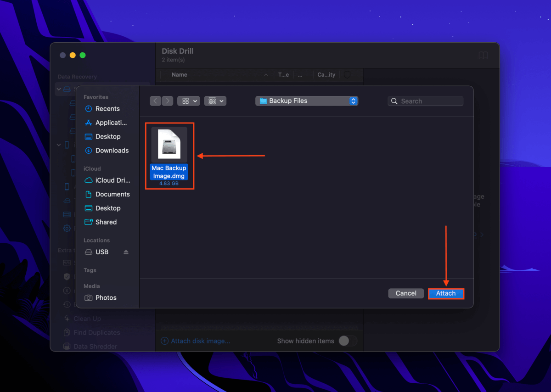Go forward with the right chevron button
This screenshot has height=392, width=551.
(x=168, y=101)
